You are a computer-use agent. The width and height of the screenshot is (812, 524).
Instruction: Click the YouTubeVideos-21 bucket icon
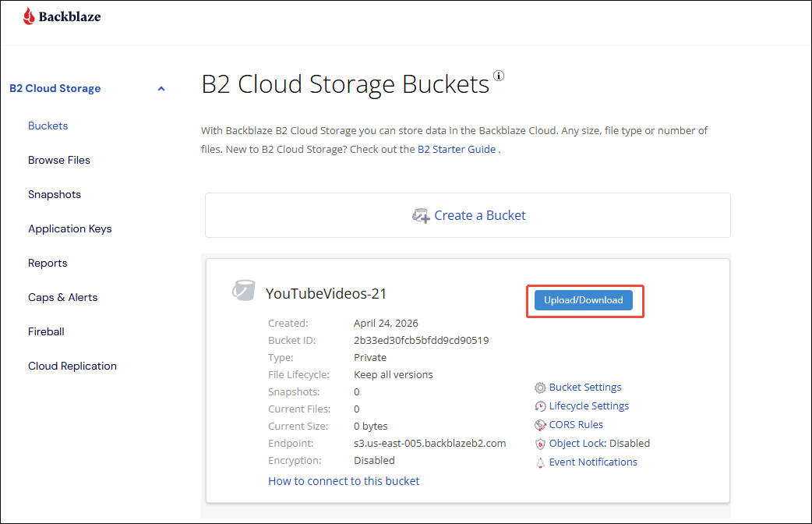tap(243, 290)
